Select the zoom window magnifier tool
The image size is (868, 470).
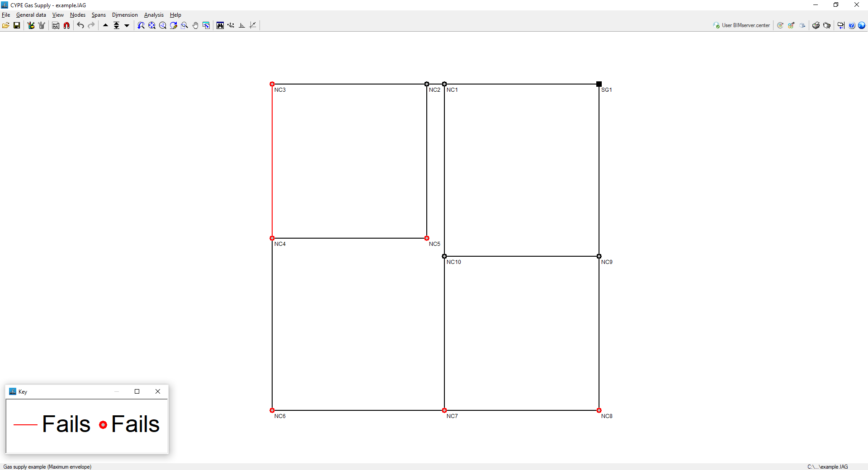pos(184,25)
